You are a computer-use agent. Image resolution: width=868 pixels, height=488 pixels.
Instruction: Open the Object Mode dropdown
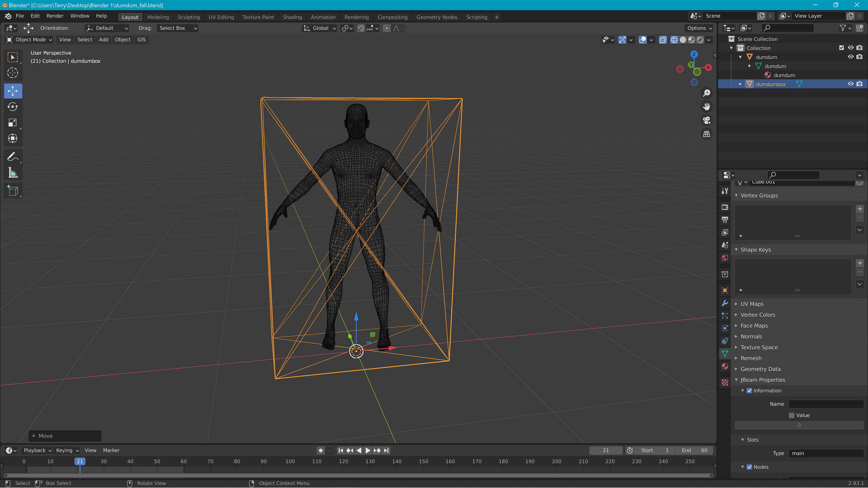coord(29,40)
